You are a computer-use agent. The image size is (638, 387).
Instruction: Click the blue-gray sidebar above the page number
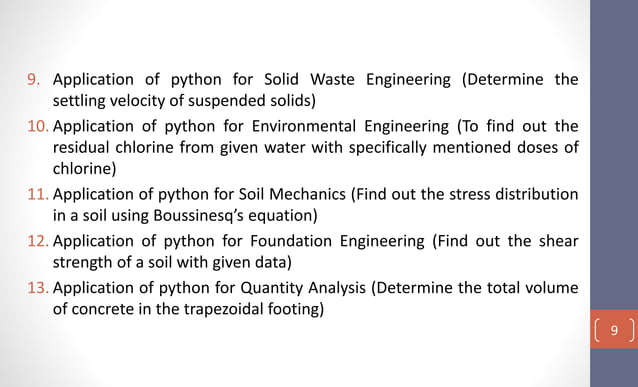click(614, 155)
